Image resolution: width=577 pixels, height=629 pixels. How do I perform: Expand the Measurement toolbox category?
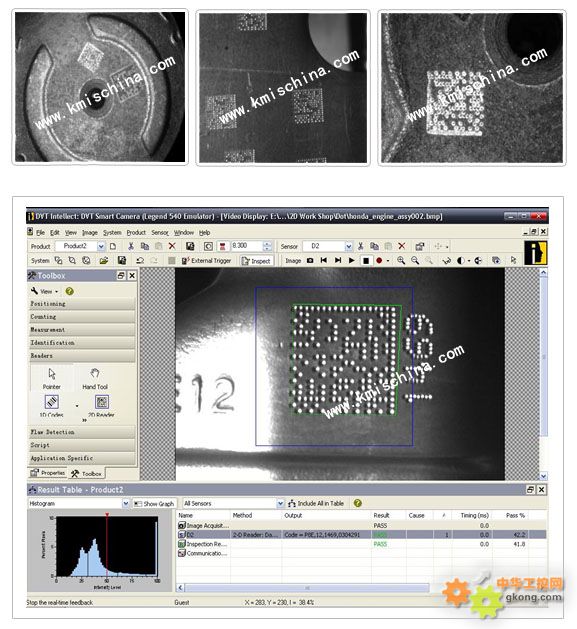pyautogui.click(x=82, y=330)
